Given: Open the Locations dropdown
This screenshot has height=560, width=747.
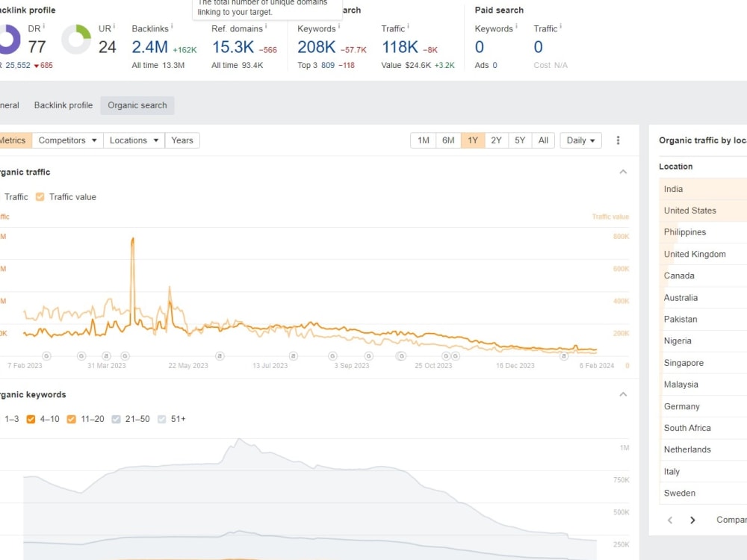Looking at the screenshot, I should pyautogui.click(x=134, y=140).
